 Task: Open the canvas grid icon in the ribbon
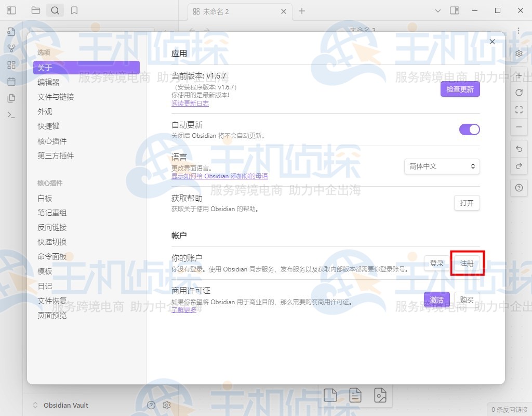coord(11,65)
